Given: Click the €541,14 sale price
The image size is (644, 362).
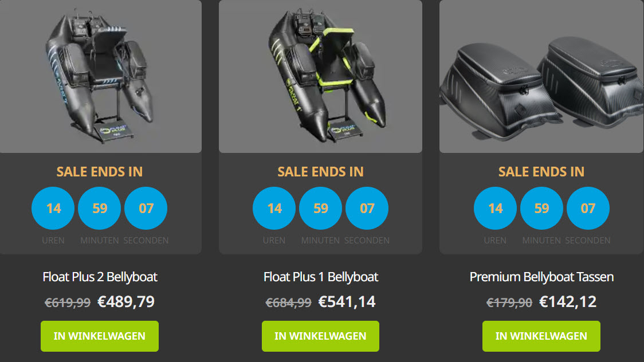Looking at the screenshot, I should [x=347, y=302].
